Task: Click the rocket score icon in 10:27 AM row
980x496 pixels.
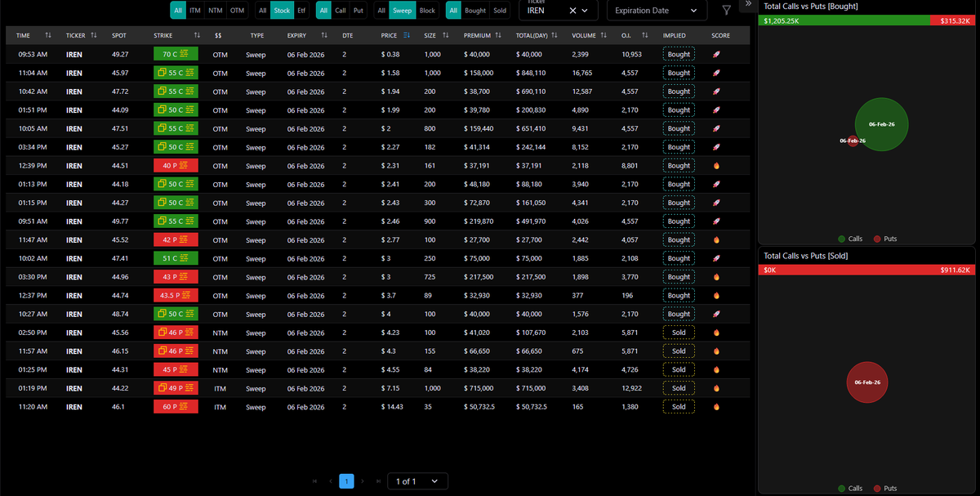Action: (x=716, y=314)
